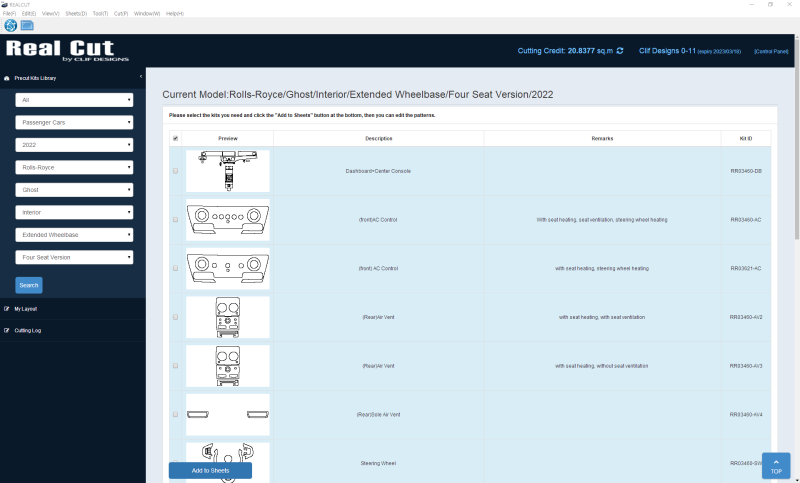The width and height of the screenshot is (800, 483).
Task: Open the Control Panel link
Action: tap(771, 52)
